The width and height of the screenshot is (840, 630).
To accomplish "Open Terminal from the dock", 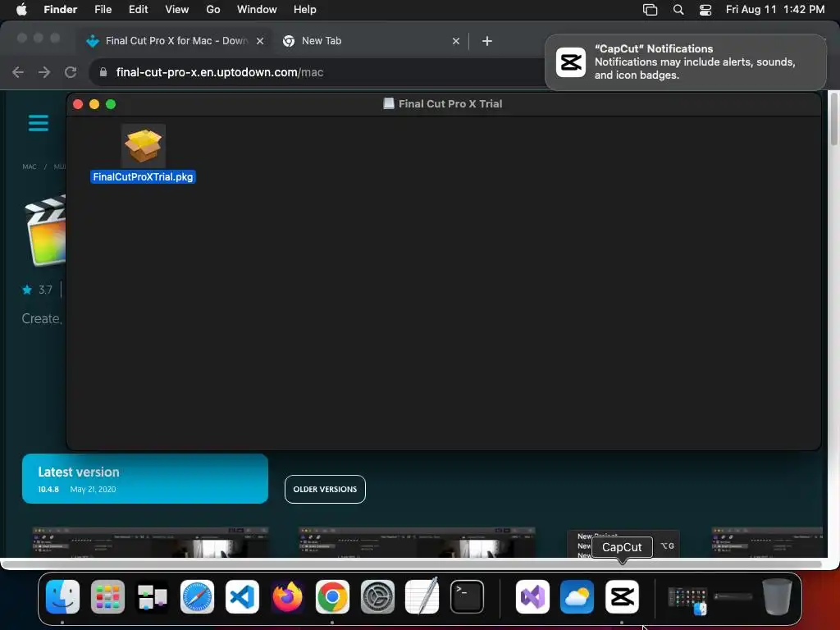I will [467, 596].
